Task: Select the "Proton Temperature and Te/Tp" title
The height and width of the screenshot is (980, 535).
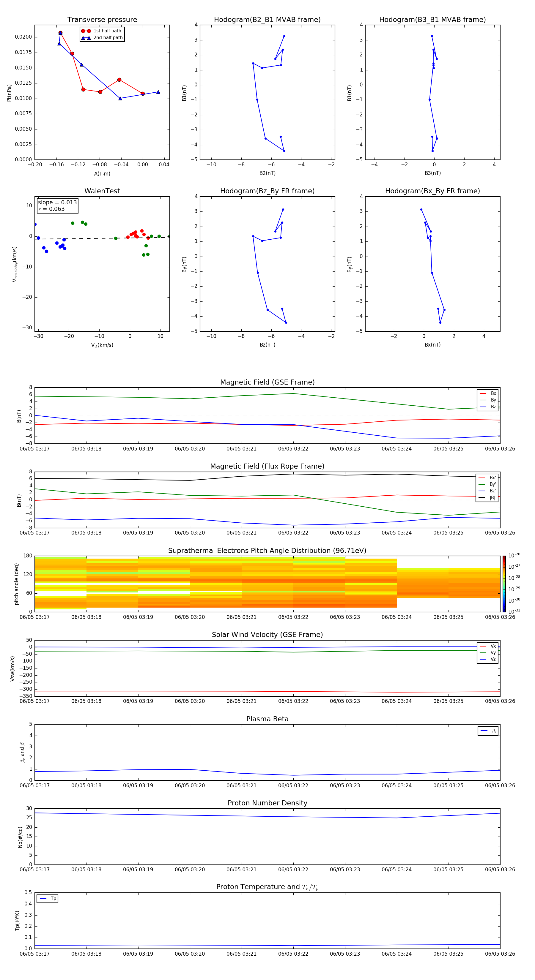Action: [267, 887]
